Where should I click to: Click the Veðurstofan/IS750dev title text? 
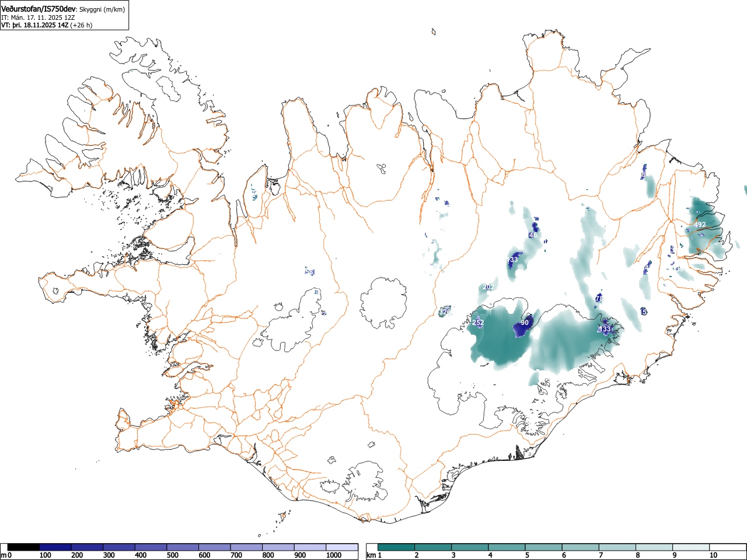pos(39,9)
